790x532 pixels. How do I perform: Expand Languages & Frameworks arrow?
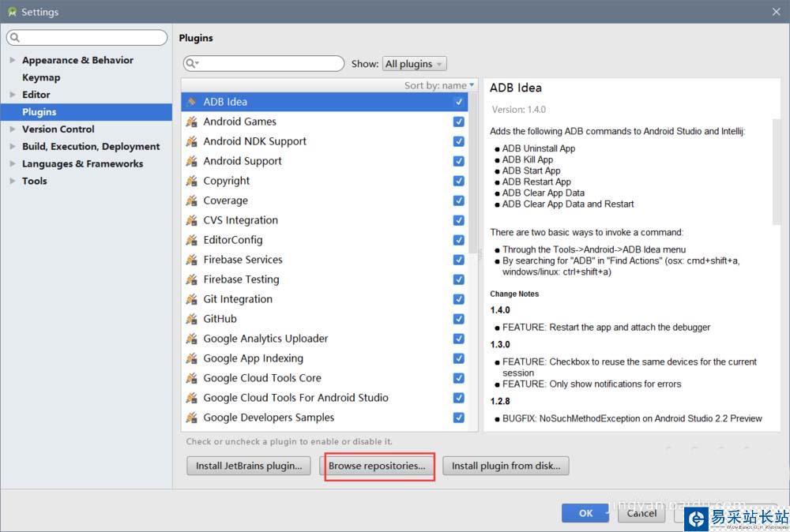tap(13, 163)
